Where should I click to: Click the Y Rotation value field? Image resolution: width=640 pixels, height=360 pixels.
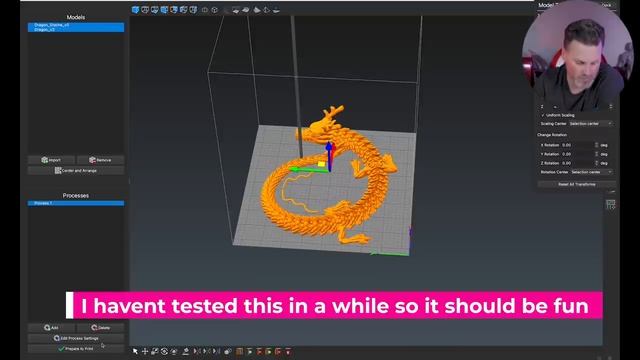577,154
